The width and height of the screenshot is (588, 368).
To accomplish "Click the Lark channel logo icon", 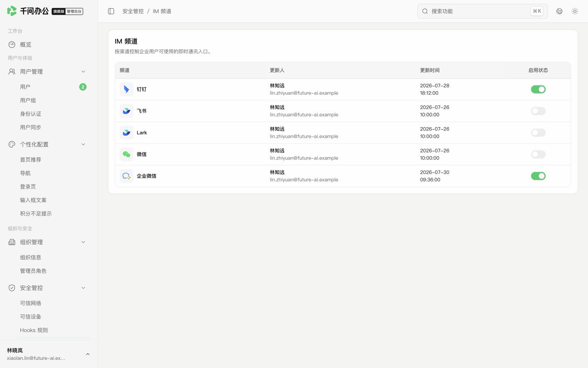I will click(x=127, y=132).
